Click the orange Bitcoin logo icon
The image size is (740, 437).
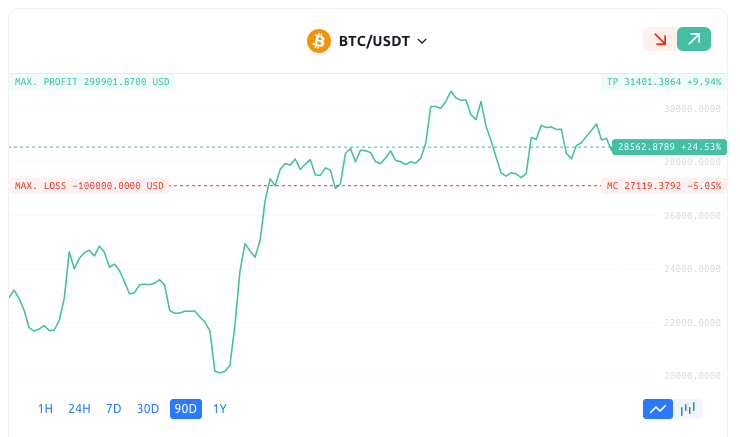coord(319,41)
